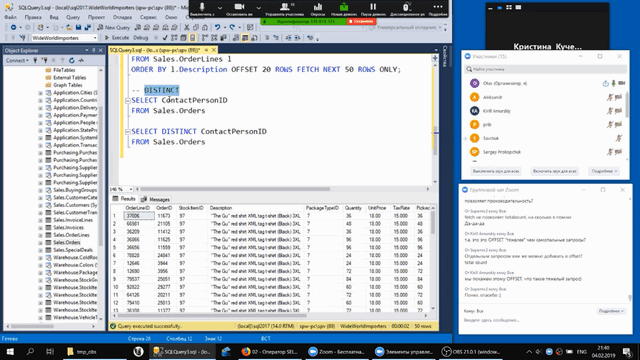Select the Sales.SpecialDeals table in tree
Viewport: 640px width, 360px height.
(73, 250)
